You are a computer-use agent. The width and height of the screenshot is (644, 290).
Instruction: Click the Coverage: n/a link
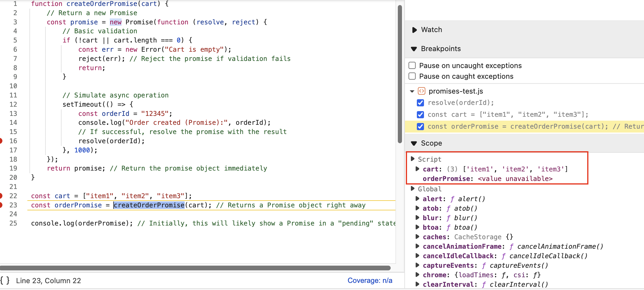click(370, 280)
